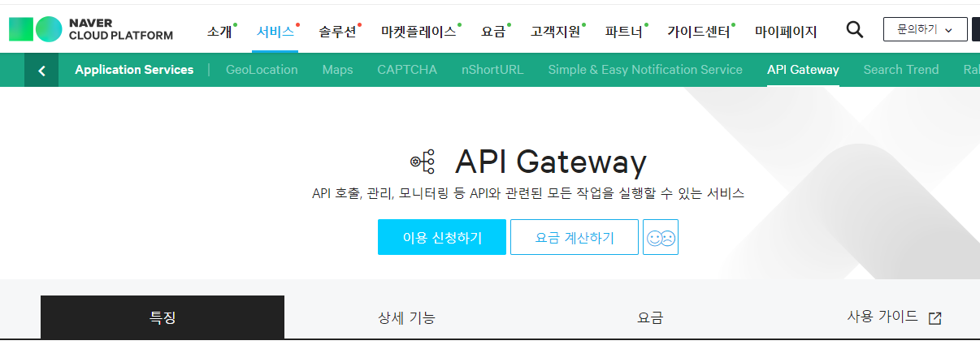The height and width of the screenshot is (358, 980).
Task: Open the 소개 menu
Action: (219, 32)
